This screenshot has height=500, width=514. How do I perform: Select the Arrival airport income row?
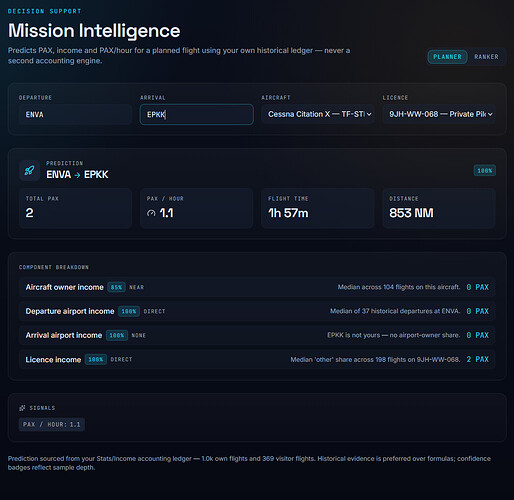[257, 335]
